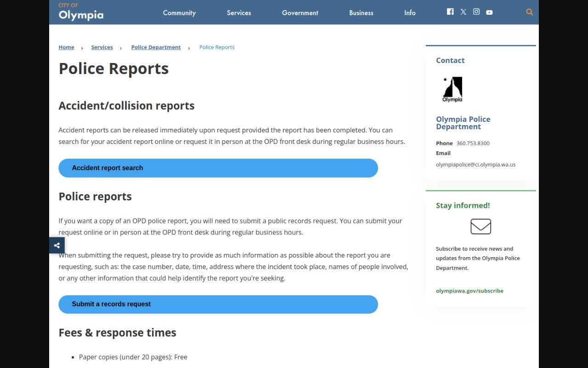This screenshot has width=588, height=368.
Task: Go to Services breadcrumb link
Action: click(102, 47)
